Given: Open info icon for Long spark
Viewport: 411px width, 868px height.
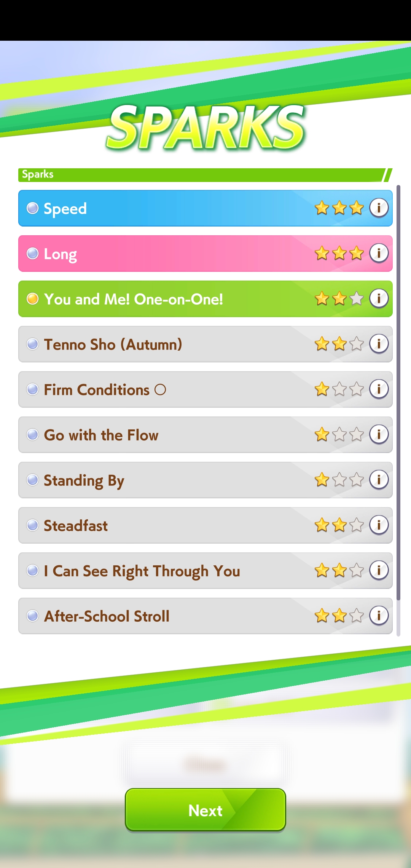Looking at the screenshot, I should [379, 253].
